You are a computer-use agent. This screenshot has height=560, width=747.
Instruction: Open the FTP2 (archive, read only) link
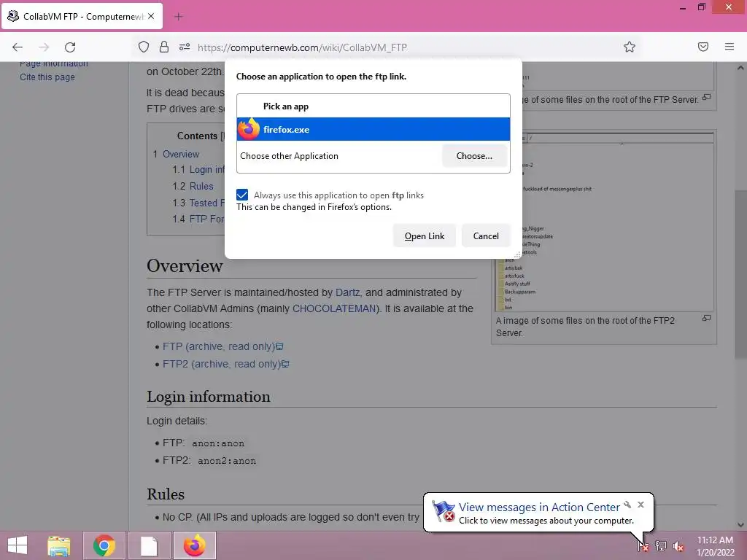tap(226, 364)
